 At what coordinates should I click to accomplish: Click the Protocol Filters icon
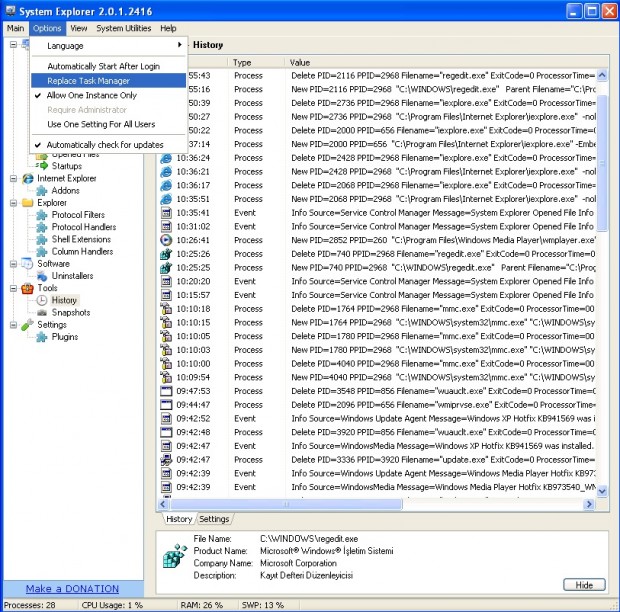point(42,215)
